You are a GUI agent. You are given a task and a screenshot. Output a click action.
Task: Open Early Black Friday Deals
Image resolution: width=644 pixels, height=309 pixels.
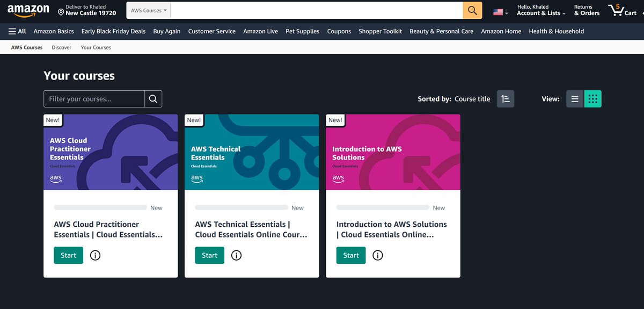pyautogui.click(x=113, y=31)
